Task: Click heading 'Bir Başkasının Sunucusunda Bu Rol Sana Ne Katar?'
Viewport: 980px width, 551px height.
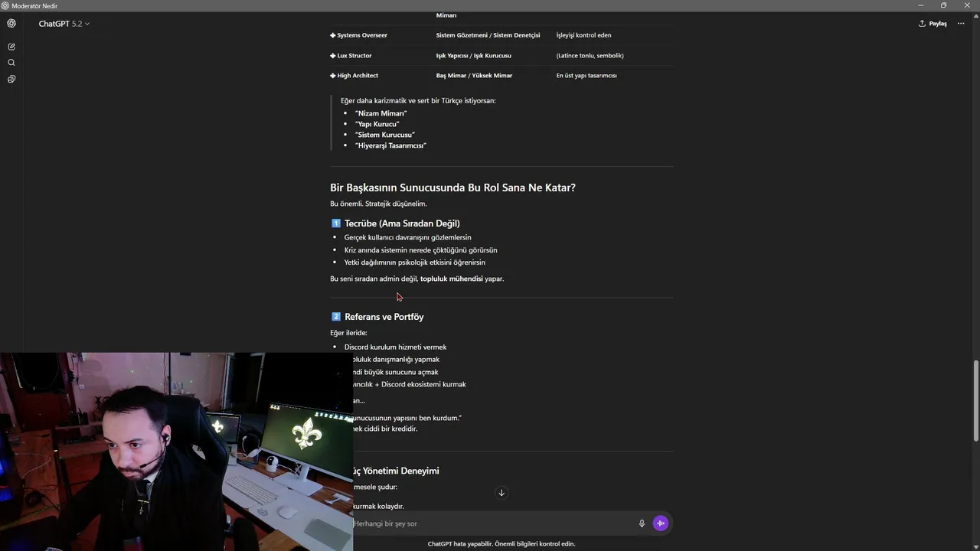Action: (x=452, y=187)
